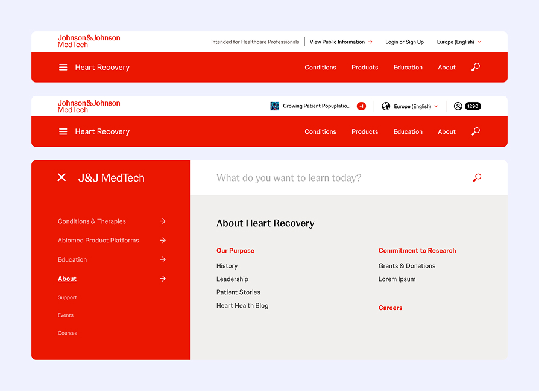Click the hamburger menu beside Heart Recovery
539x392 pixels.
63,67
